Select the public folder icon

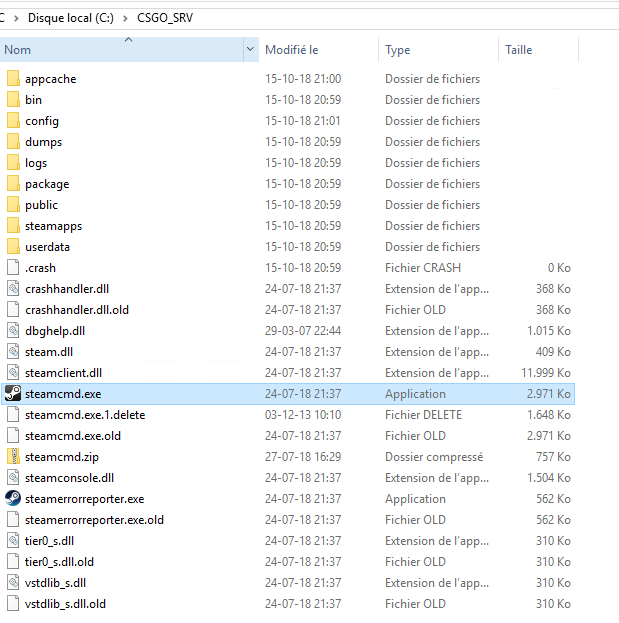(13, 205)
